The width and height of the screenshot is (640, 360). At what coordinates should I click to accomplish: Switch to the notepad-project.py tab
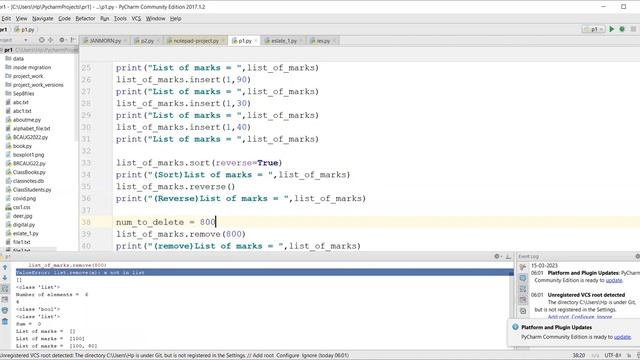pyautogui.click(x=196, y=41)
